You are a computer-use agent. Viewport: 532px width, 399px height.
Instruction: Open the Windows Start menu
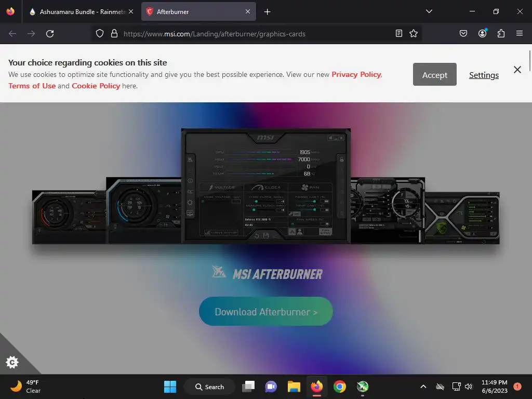170,387
